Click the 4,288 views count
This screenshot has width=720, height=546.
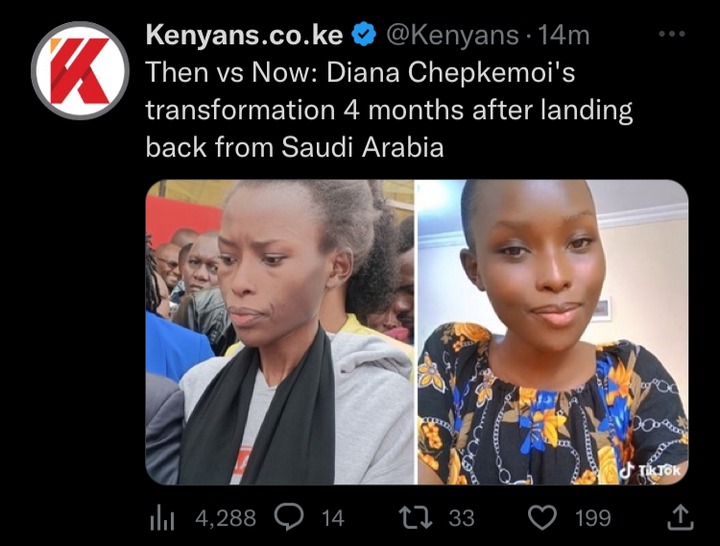click(225, 518)
